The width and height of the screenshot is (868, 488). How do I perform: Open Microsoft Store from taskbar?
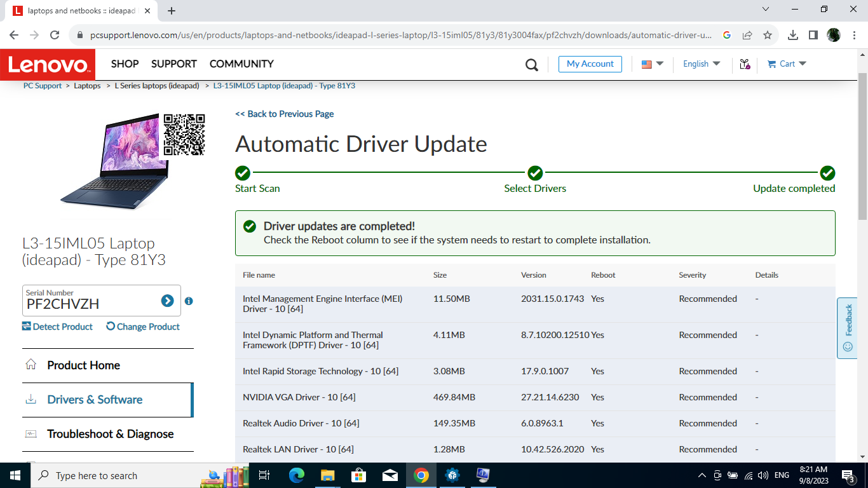tap(358, 475)
